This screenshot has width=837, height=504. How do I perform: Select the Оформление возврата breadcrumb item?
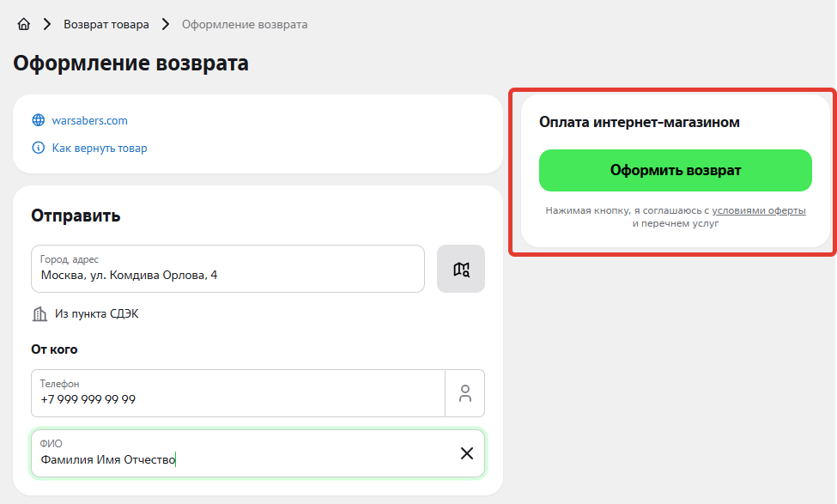[x=244, y=24]
